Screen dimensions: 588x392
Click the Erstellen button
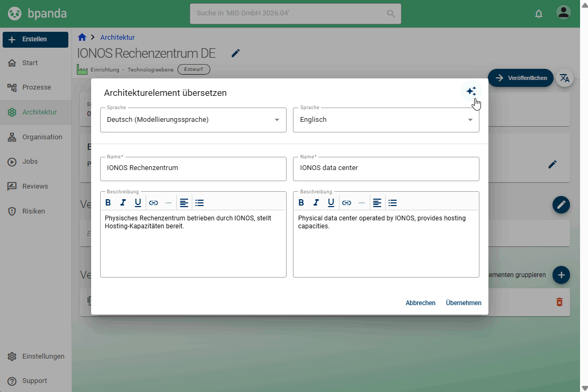[x=35, y=39]
